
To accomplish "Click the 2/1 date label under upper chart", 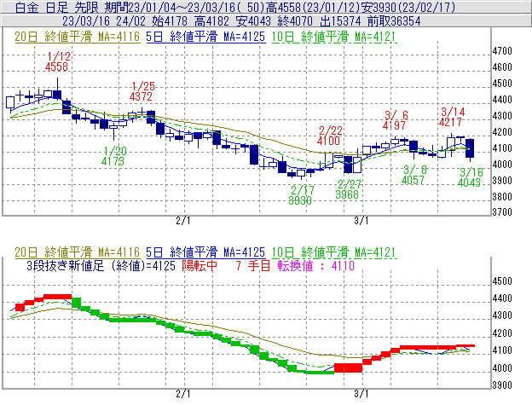I will point(182,221).
